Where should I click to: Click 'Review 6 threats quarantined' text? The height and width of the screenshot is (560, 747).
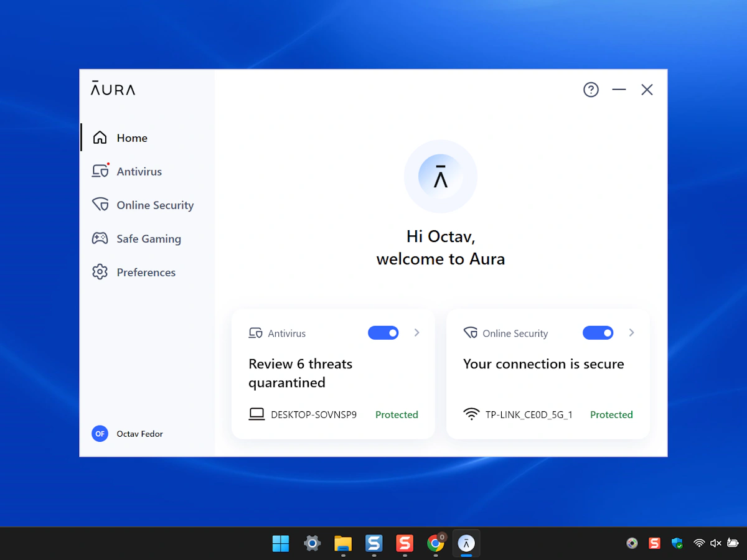(x=301, y=373)
